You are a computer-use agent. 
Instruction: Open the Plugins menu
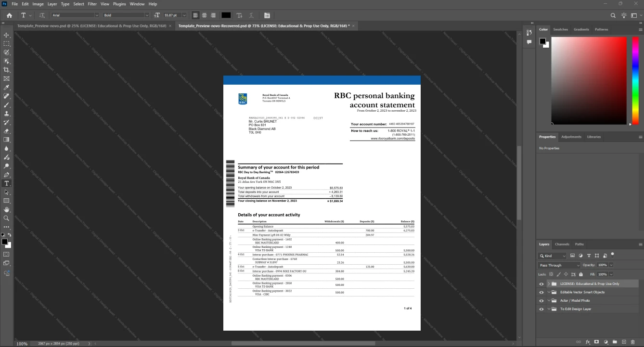coord(119,4)
